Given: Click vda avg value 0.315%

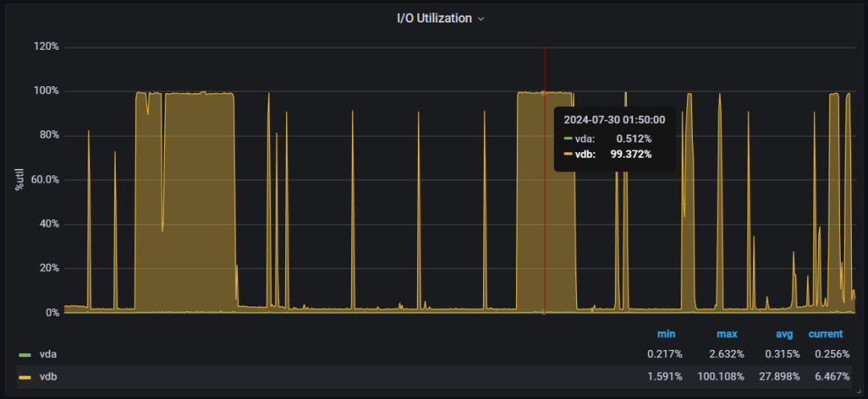Looking at the screenshot, I should pos(782,355).
